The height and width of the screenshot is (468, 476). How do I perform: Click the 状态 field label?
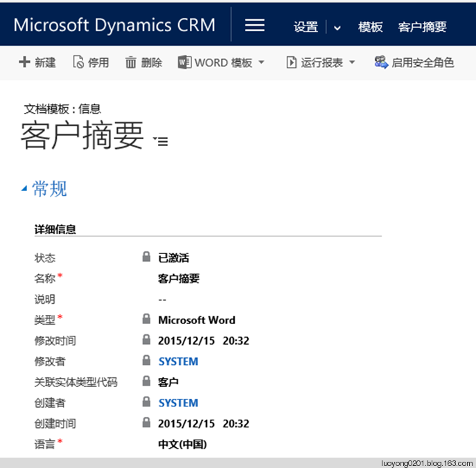(x=44, y=258)
